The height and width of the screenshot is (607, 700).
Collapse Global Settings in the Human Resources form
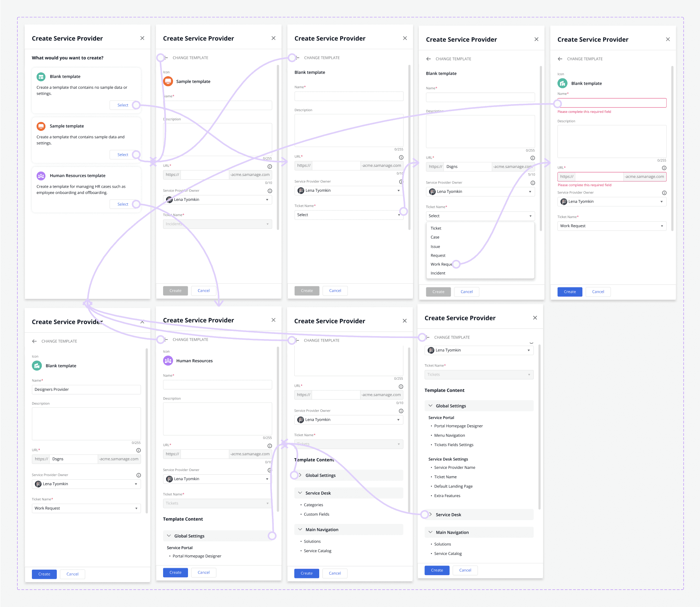tap(169, 536)
